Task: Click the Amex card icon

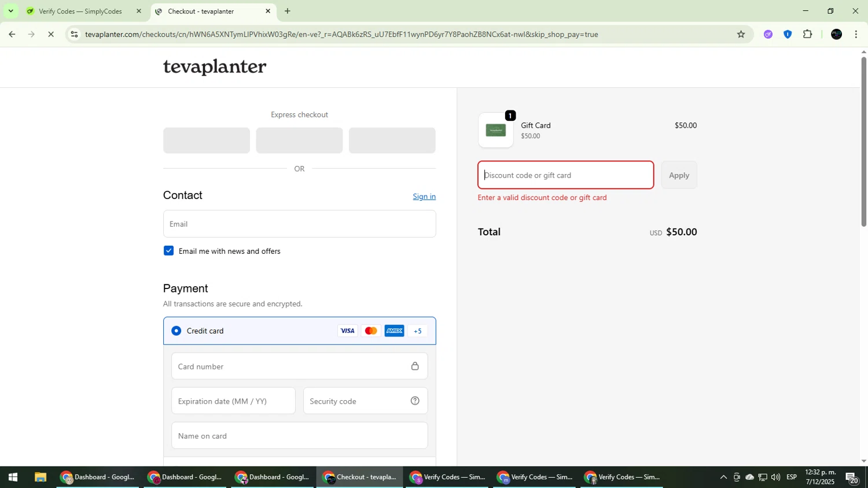Action: tap(395, 331)
